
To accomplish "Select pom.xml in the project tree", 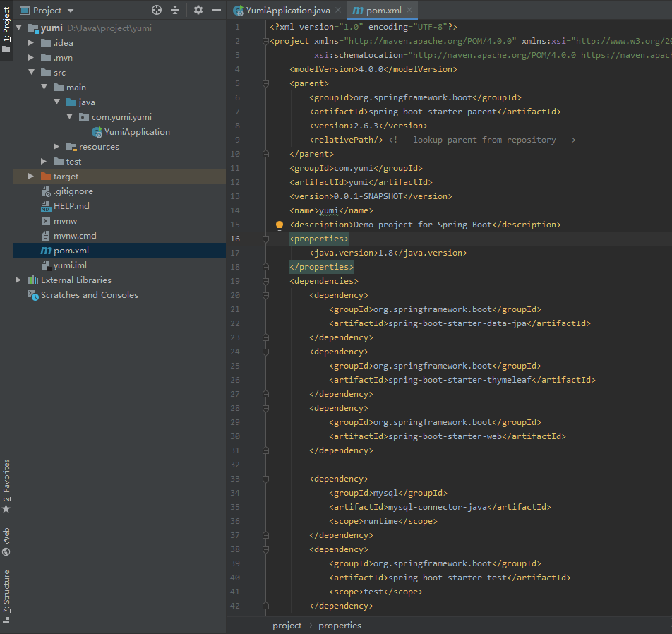I will [119, 251].
